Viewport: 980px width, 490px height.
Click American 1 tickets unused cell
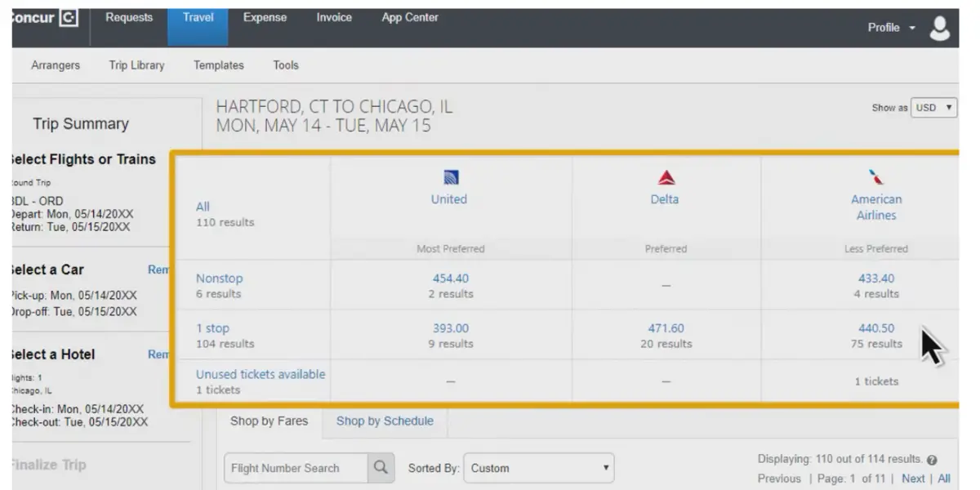click(x=876, y=381)
